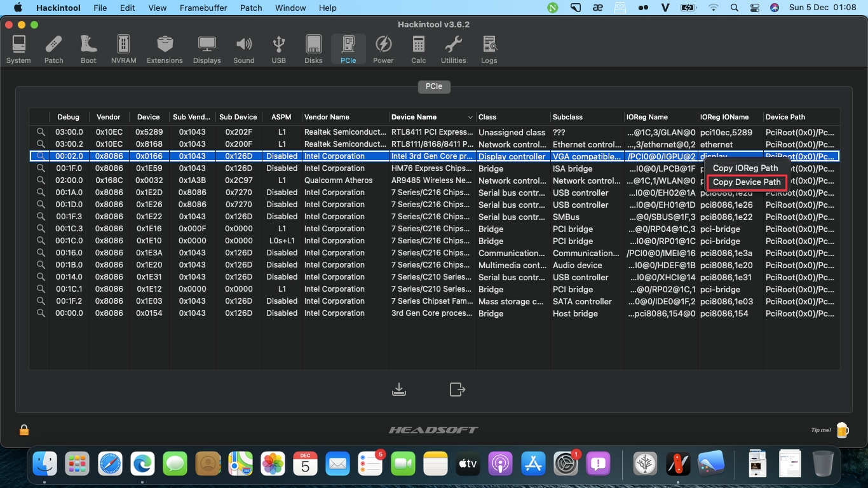This screenshot has width=868, height=488.
Task: Open the Utilities toolbar section
Action: pos(454,50)
